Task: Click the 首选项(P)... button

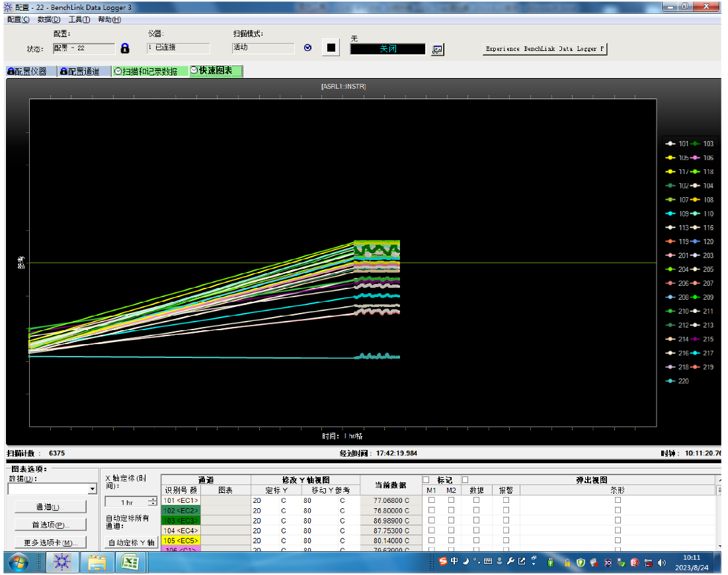Action: pos(50,525)
